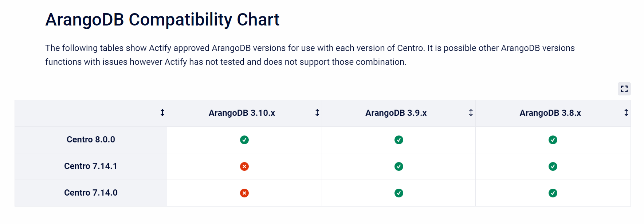Click green check for Centro 7.14.0 ArangoDB 3.9.x
Screen dimensions: 644x224
click(399, 193)
